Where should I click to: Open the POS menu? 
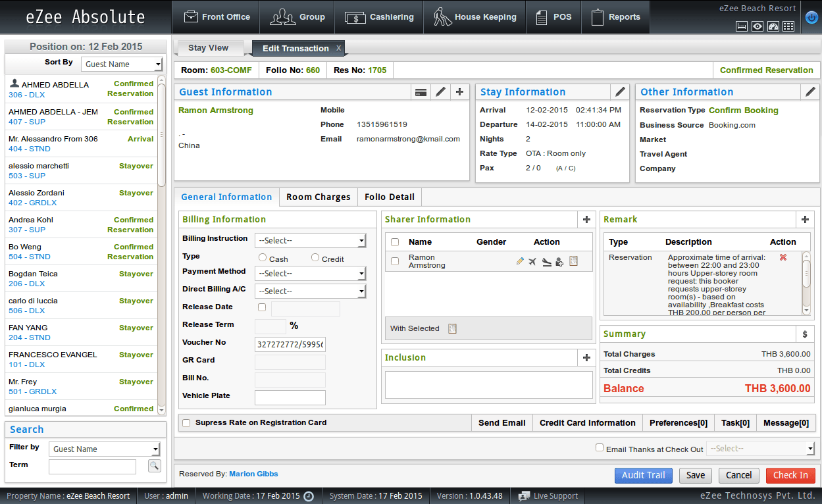click(553, 17)
